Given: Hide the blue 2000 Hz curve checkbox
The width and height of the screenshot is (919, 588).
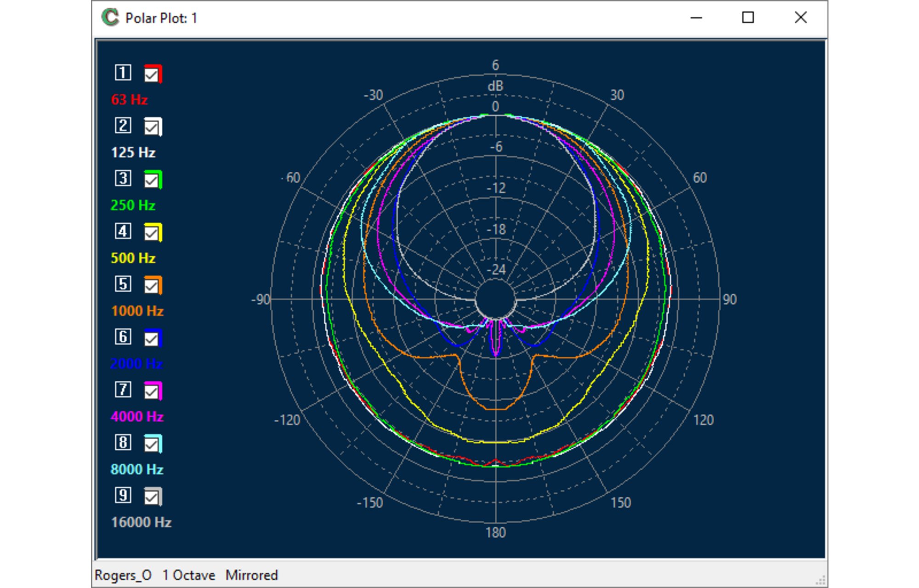Looking at the screenshot, I should (152, 338).
